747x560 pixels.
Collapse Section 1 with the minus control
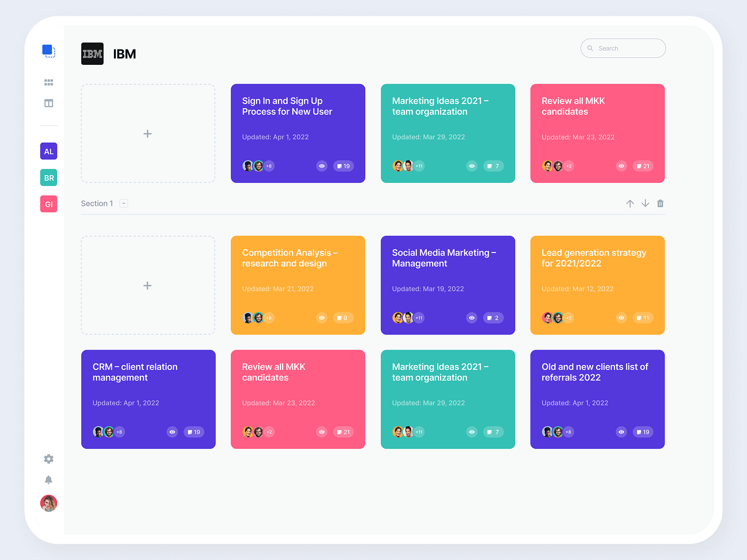click(x=124, y=203)
